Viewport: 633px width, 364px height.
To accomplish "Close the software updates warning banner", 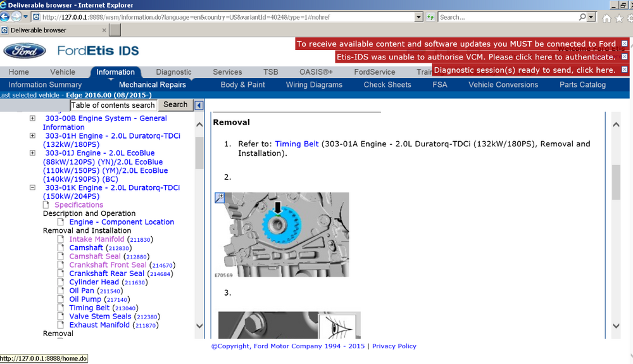I will (x=625, y=43).
